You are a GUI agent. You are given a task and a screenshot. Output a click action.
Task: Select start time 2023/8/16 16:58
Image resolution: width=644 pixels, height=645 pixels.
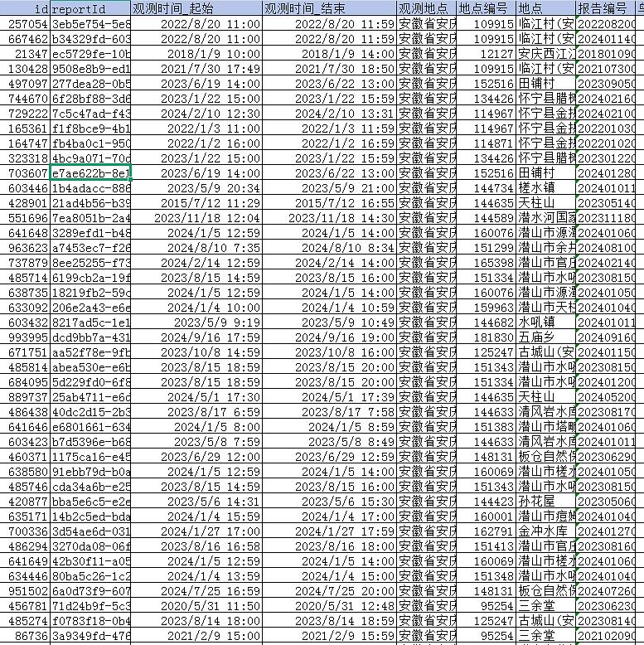click(x=196, y=546)
